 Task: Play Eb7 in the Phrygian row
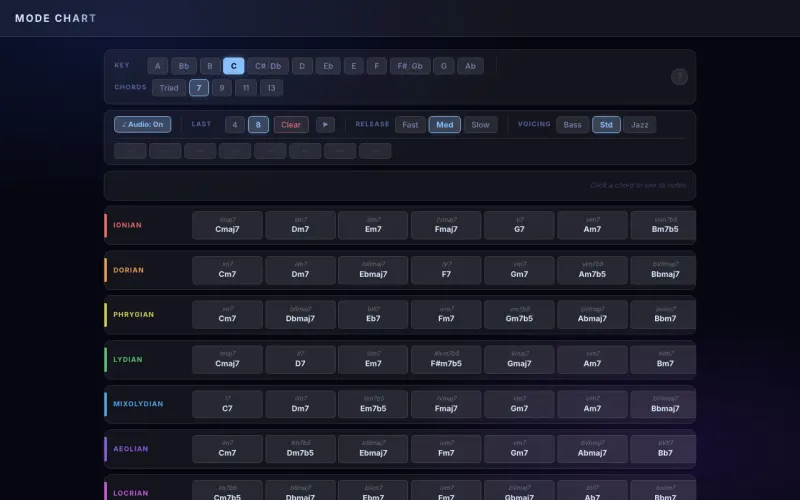coord(373,314)
